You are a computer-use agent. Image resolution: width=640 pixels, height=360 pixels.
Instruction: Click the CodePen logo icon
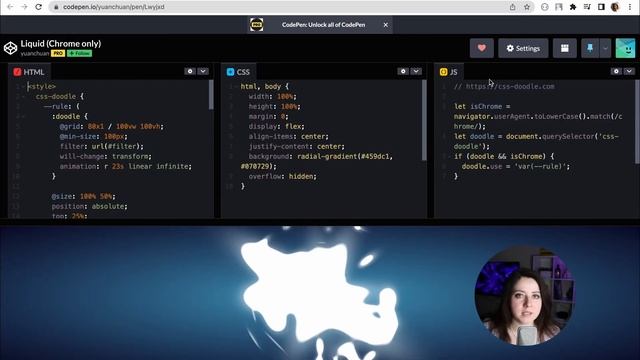click(x=10, y=48)
